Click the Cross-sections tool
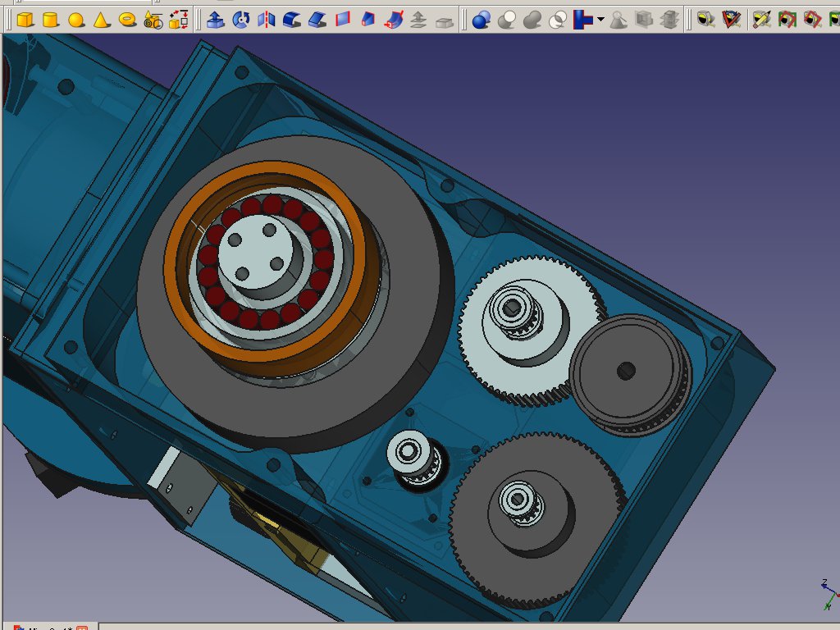Image resolution: width=840 pixels, height=630 pixels. pos(669,20)
